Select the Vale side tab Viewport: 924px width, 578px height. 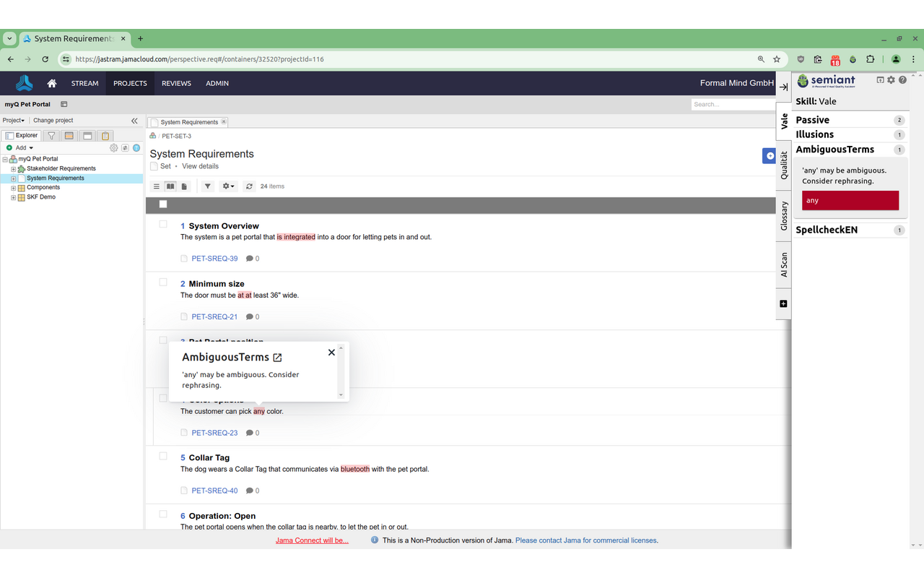coord(784,121)
